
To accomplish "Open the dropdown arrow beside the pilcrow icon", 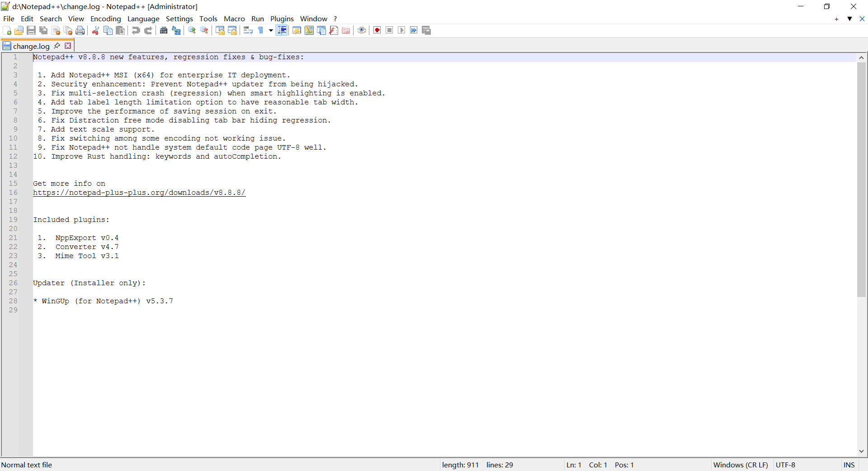I will coord(271,30).
